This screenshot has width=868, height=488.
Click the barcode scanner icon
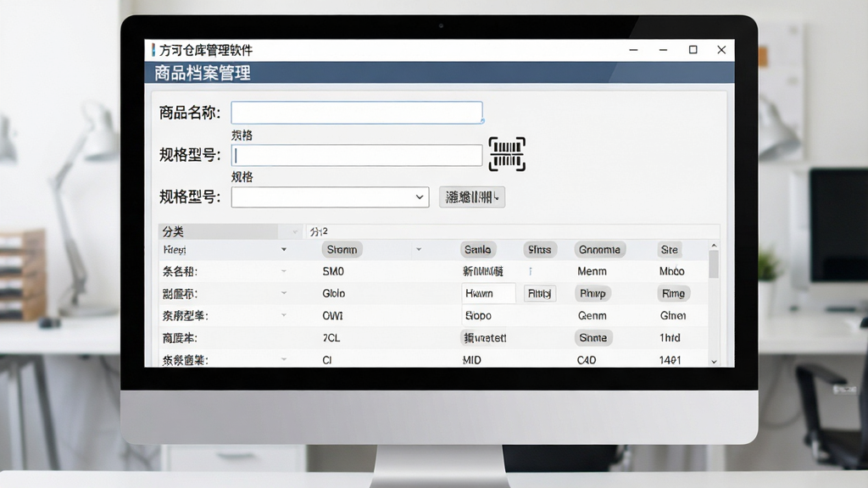507,154
